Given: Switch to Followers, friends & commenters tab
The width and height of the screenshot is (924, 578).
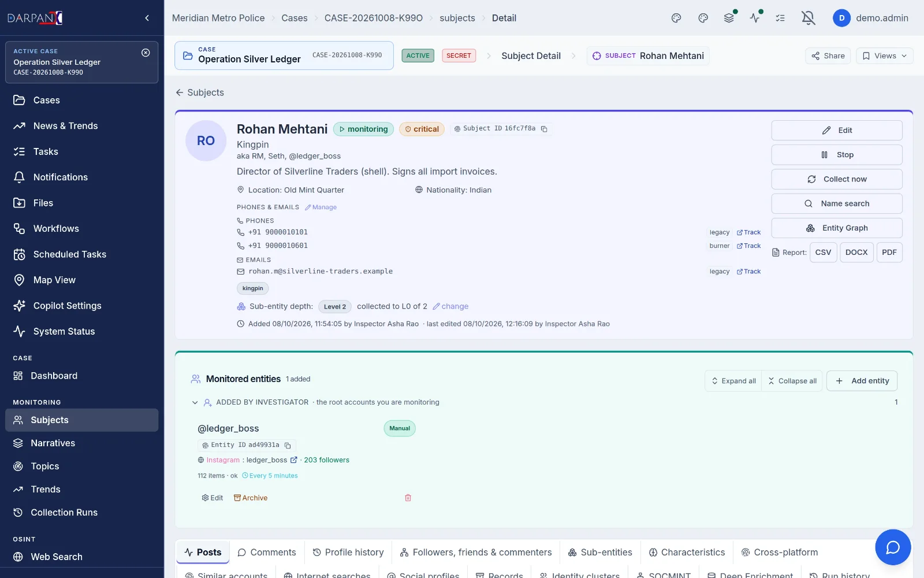Looking at the screenshot, I should [476, 553].
